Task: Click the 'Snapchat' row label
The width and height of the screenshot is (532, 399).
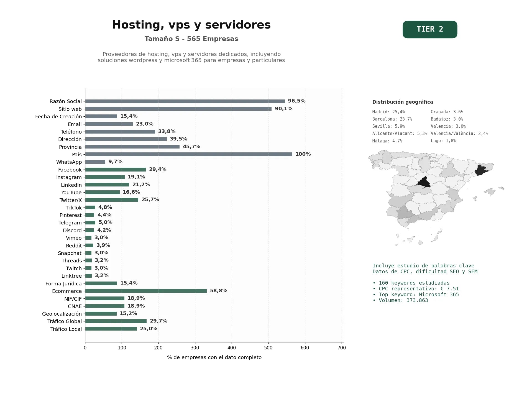Action: point(70,253)
